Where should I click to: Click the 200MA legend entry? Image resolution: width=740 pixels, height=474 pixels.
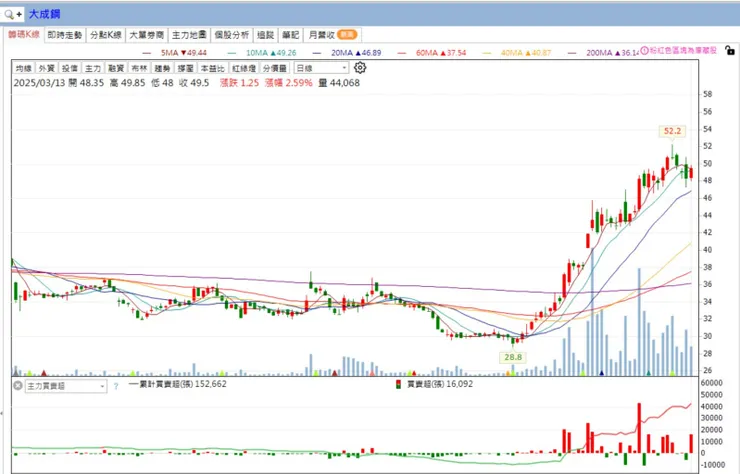point(603,53)
